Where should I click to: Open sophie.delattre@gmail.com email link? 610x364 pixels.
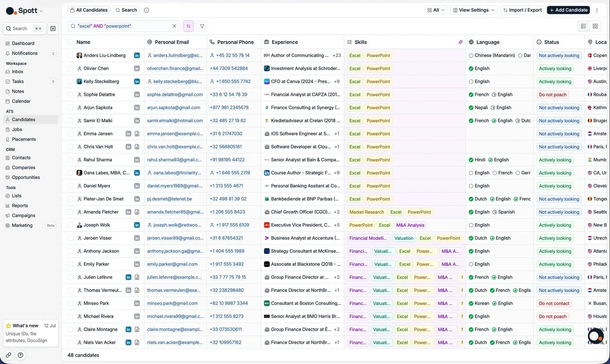click(x=175, y=94)
